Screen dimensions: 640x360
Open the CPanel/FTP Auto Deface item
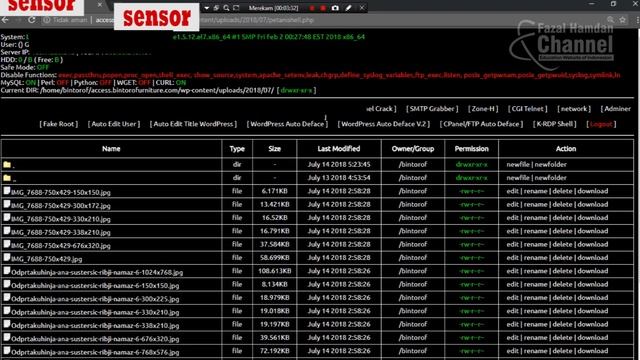coord(481,124)
